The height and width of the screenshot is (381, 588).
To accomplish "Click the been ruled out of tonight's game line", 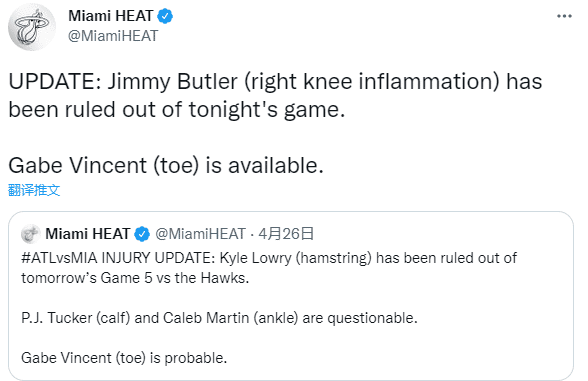I will 177,110.
